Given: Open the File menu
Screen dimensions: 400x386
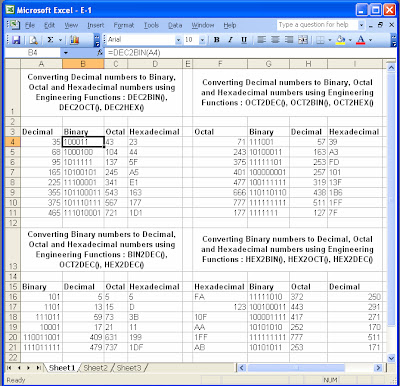Looking at the screenshot, I should tap(30, 25).
